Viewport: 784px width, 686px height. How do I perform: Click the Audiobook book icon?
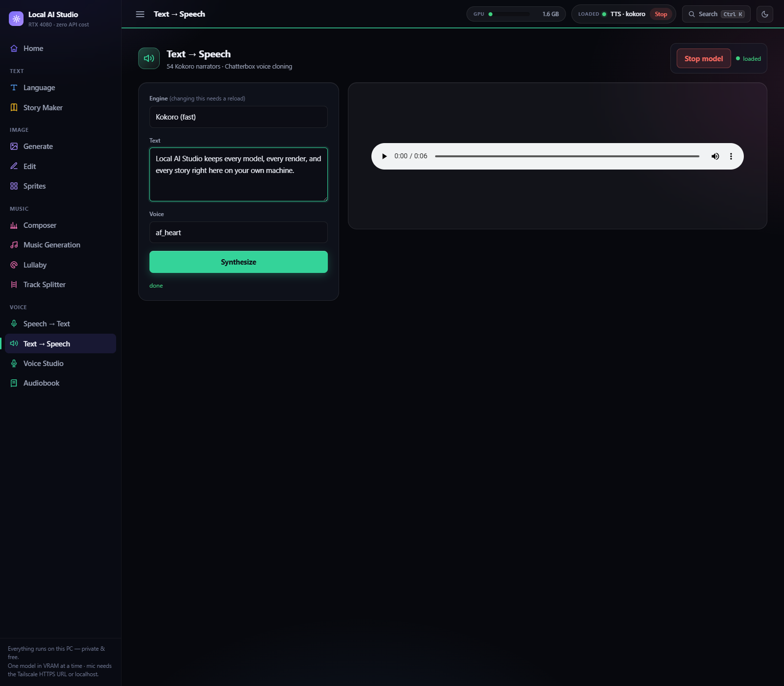tap(14, 383)
